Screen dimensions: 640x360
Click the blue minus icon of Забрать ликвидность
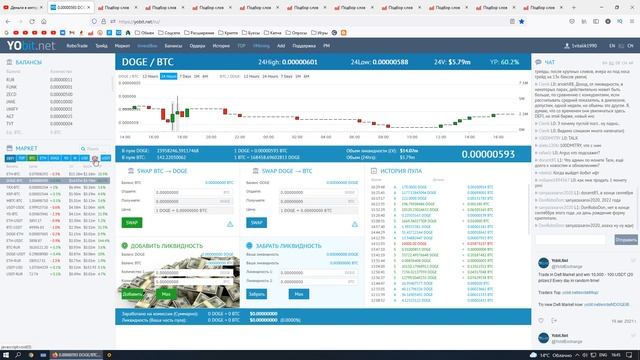click(x=249, y=245)
